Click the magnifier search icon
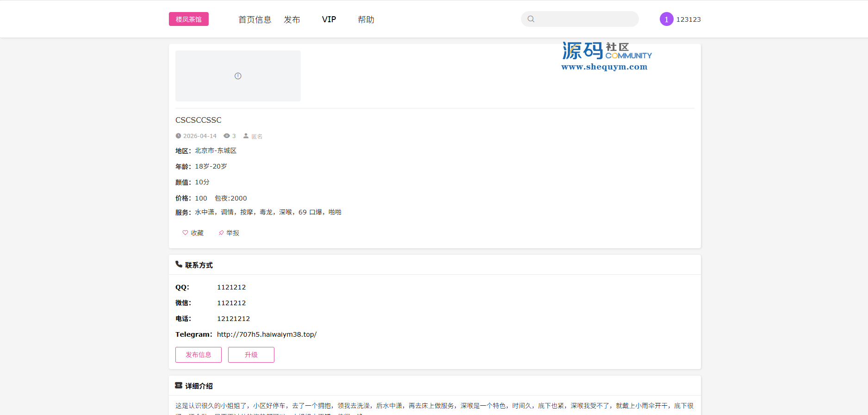Viewport: 868px width, 415px height. (531, 19)
